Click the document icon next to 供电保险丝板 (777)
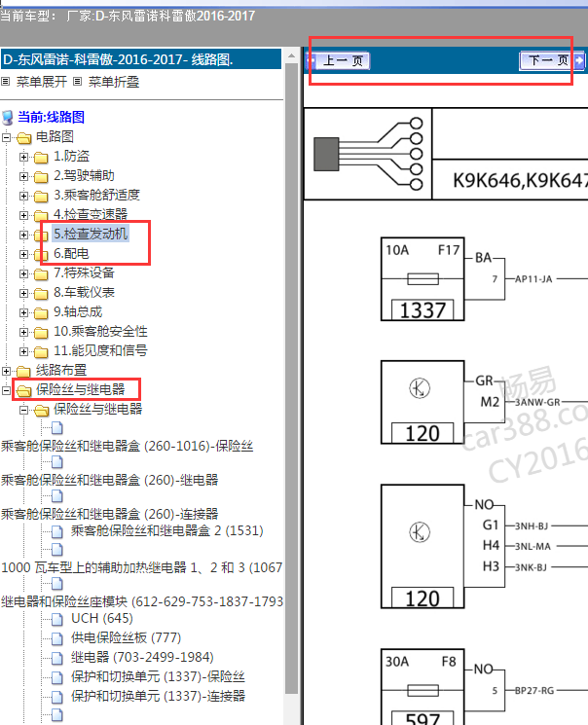Viewport: 588px width, 725px height. (x=57, y=638)
